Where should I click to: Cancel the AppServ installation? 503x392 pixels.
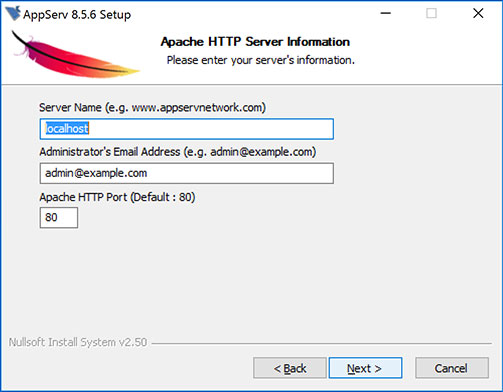click(452, 368)
